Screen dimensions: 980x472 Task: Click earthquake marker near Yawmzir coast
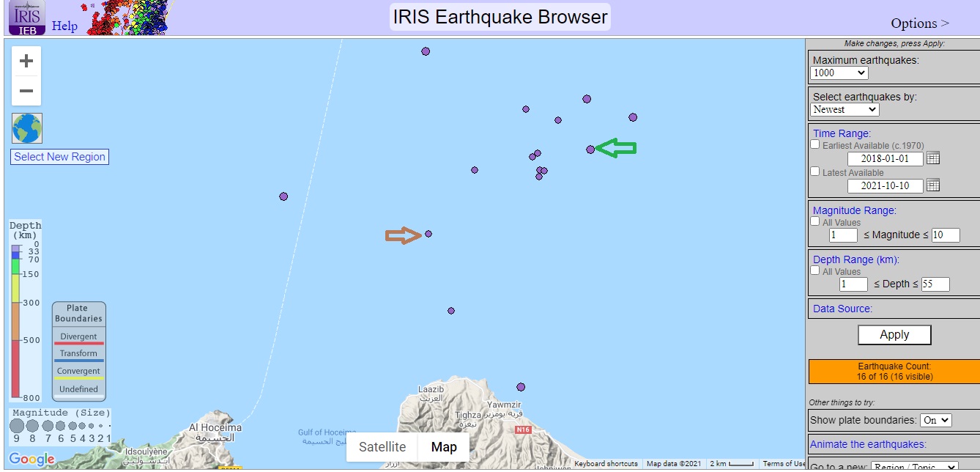click(x=521, y=387)
